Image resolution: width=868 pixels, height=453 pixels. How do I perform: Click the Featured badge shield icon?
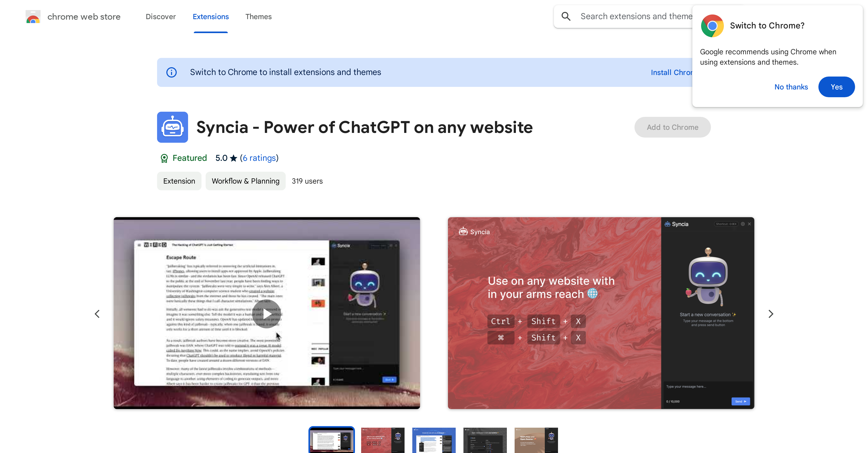point(164,158)
